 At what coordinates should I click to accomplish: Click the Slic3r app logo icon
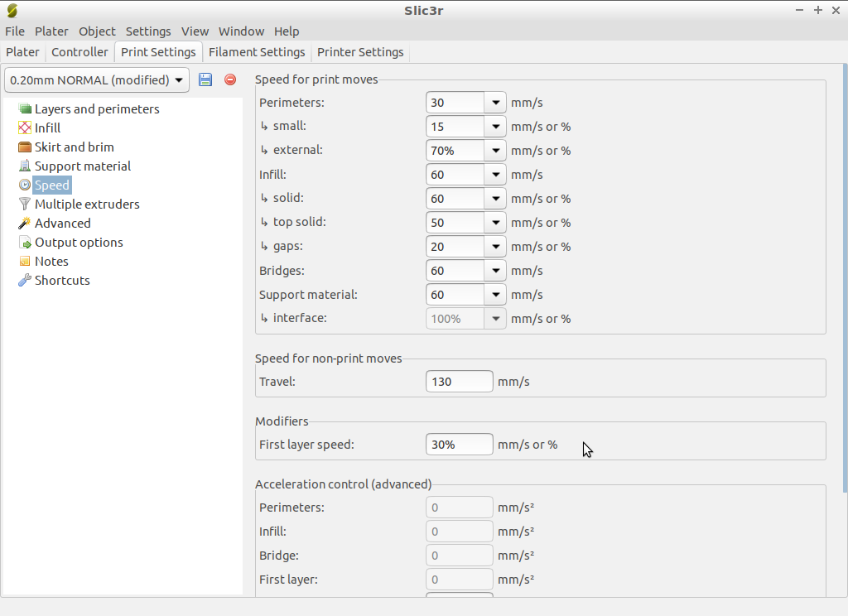click(x=12, y=10)
